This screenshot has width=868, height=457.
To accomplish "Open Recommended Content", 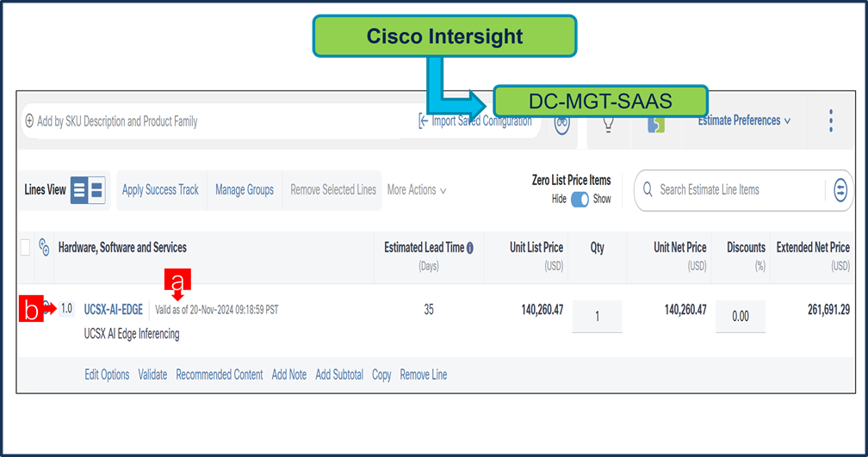I will [220, 374].
